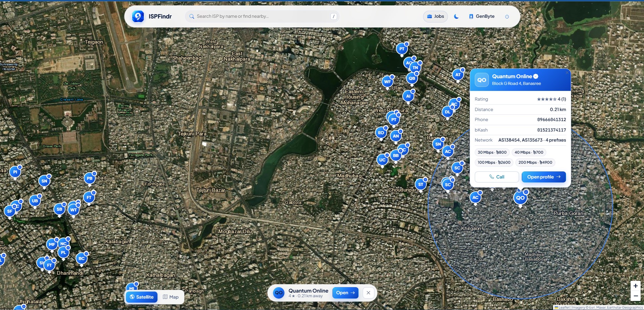The height and width of the screenshot is (310, 644).
Task: Switch to Satellite view
Action: (x=142, y=297)
